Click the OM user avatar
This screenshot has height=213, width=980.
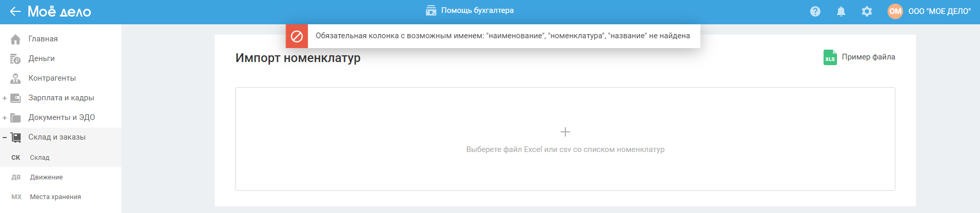[895, 11]
